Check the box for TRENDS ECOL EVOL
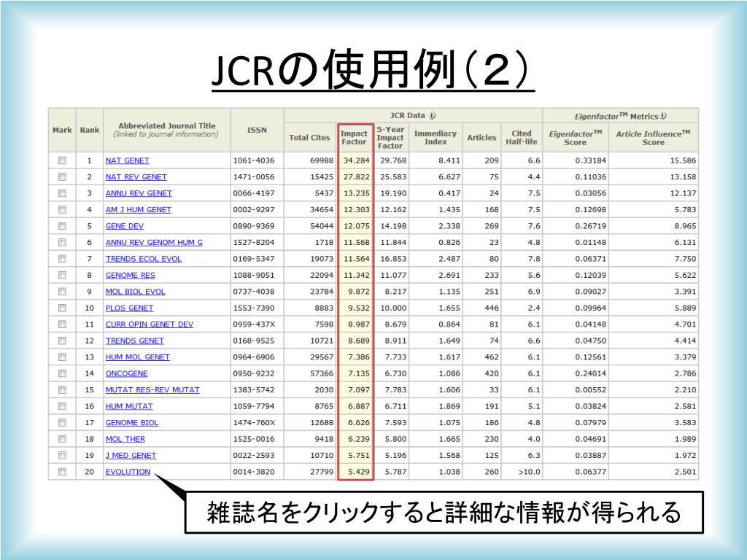747x560 pixels. point(62,259)
